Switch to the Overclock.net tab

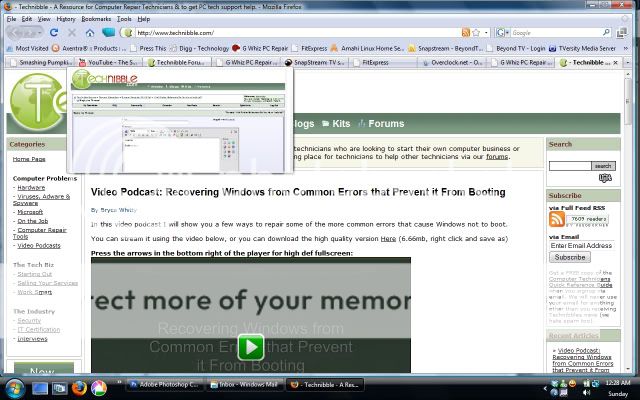click(452, 62)
